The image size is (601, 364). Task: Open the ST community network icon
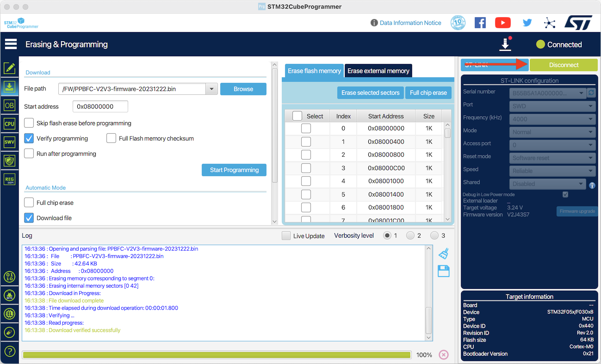(549, 23)
